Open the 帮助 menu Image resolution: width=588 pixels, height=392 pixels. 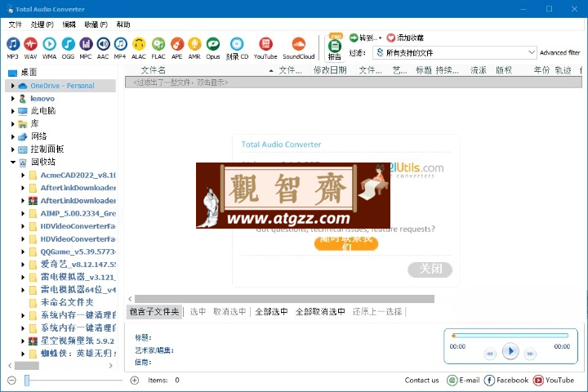tap(123, 24)
